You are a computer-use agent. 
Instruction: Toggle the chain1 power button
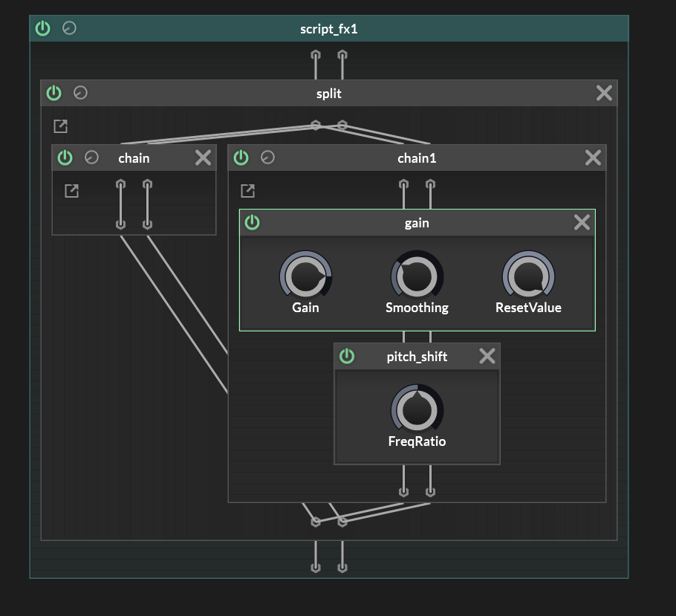click(x=241, y=158)
